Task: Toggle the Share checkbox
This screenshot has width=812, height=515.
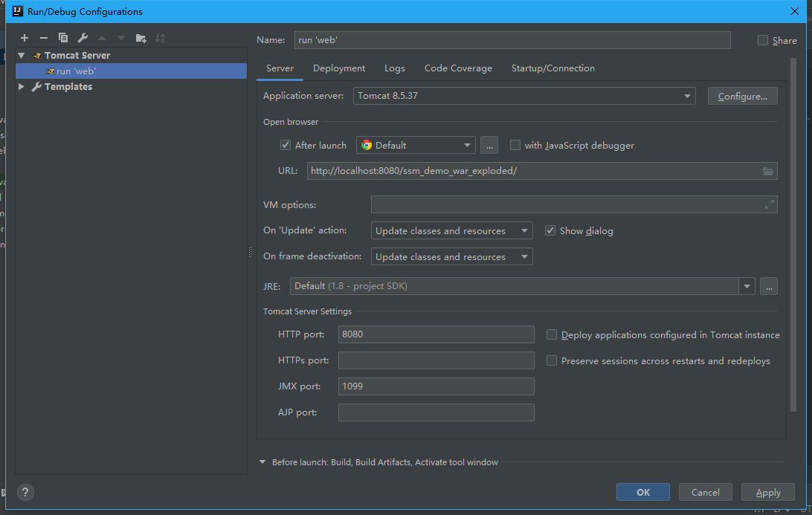Action: (x=763, y=40)
